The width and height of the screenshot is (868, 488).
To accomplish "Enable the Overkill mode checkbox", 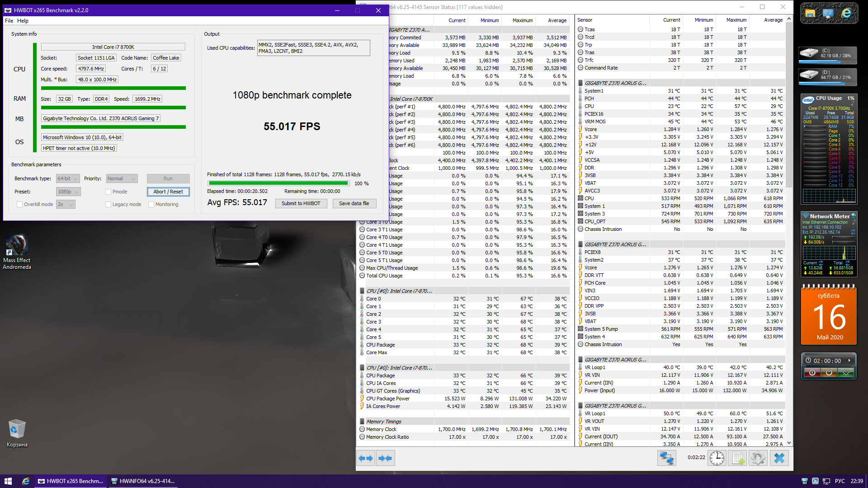I will 19,204.
